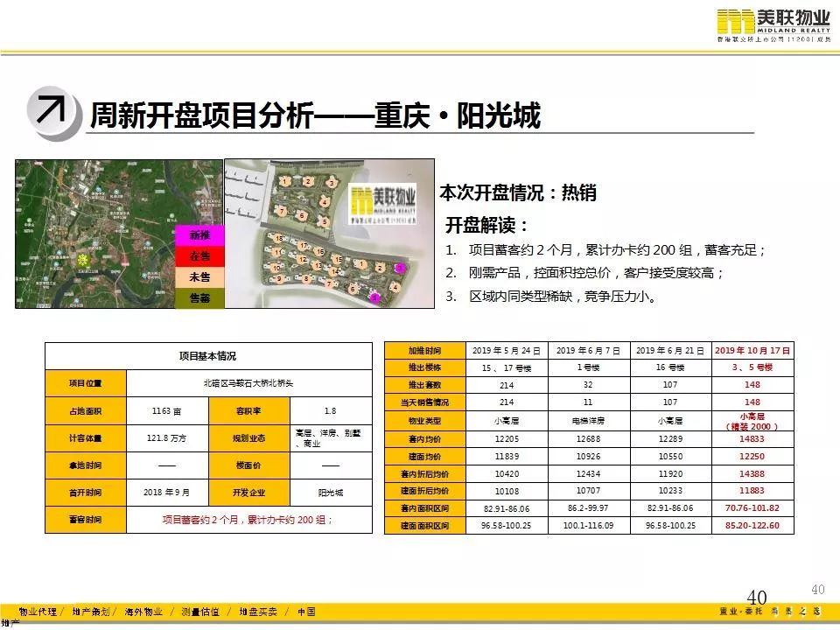
Task: Click the 1.8 plot ratio value
Action: pyautogui.click(x=331, y=411)
